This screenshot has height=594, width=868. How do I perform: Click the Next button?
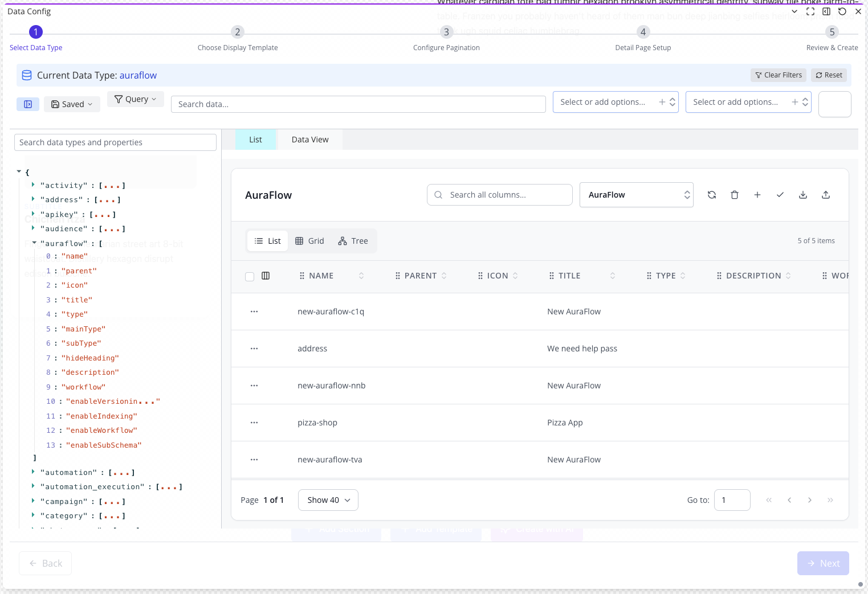(823, 563)
